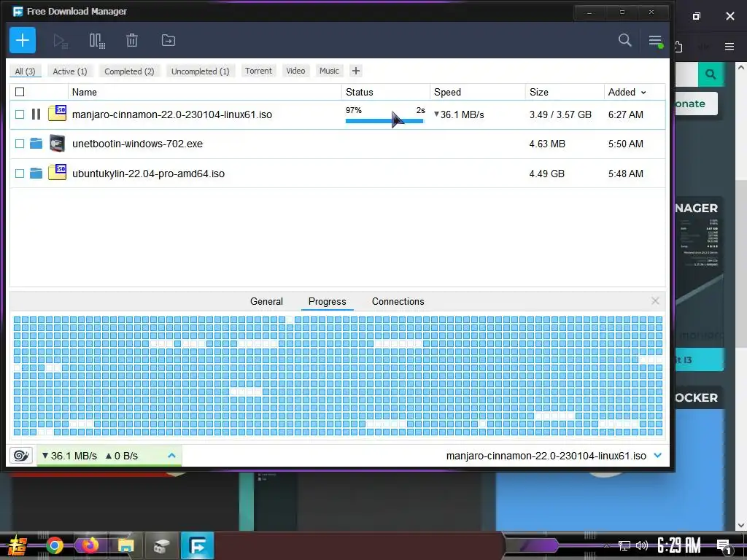Select the Torrent filter tab
The image size is (747, 560).
pos(258,71)
